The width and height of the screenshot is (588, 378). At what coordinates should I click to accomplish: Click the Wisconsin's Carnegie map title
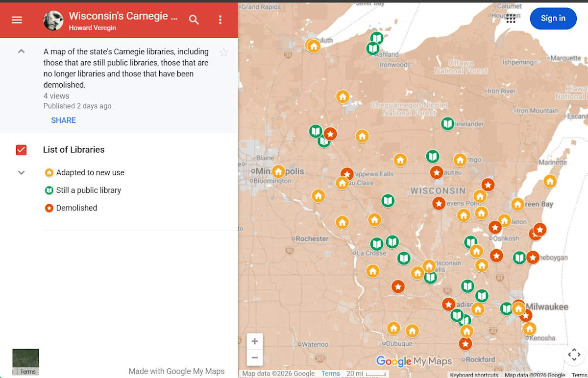pyautogui.click(x=123, y=16)
